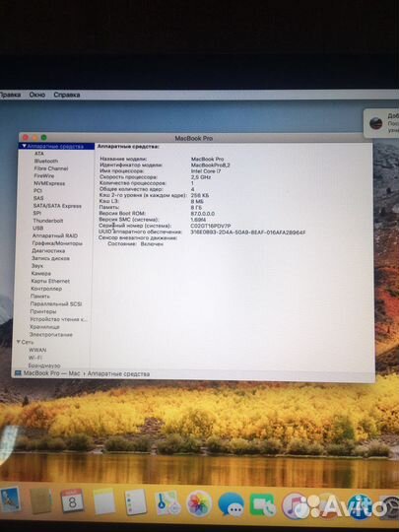The width and height of the screenshot is (399, 532).
Task: Click MacBook Pro — Mac in the path bar
Action: [51, 373]
